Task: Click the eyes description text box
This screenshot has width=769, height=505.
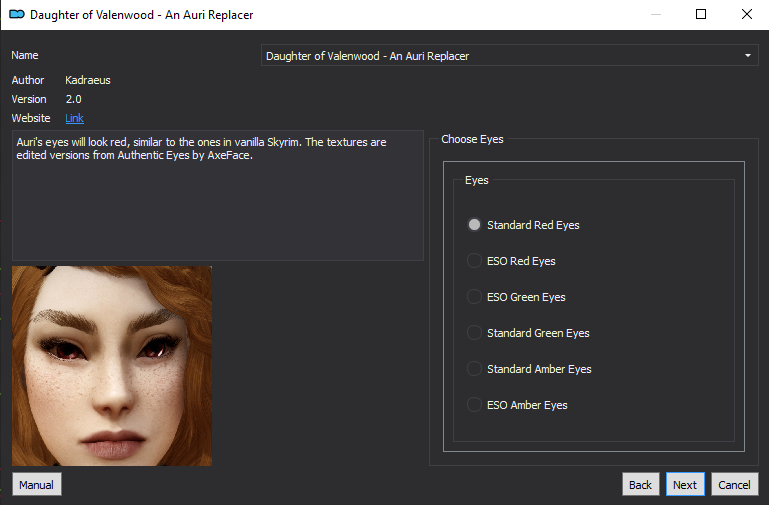Action: 218,195
